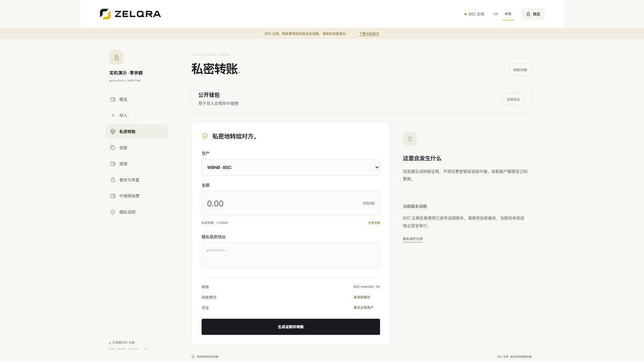Click the BSC 主网 status dot in header
This screenshot has width=644, height=362.
click(x=465, y=14)
